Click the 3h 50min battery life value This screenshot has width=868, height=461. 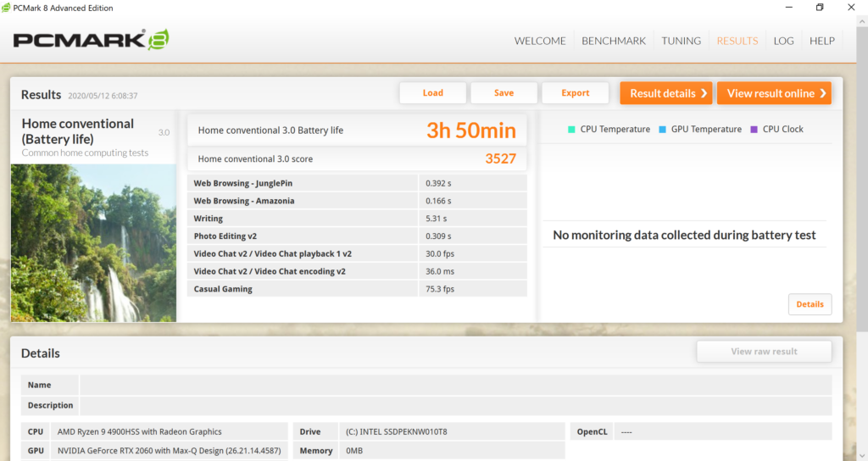click(471, 131)
